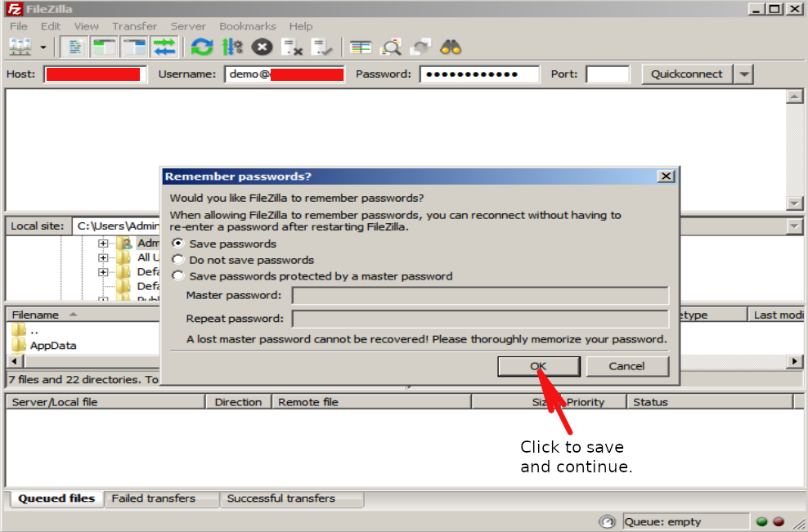Switch to the Queued files tab
Screen dimensions: 808x532
(x=56, y=498)
